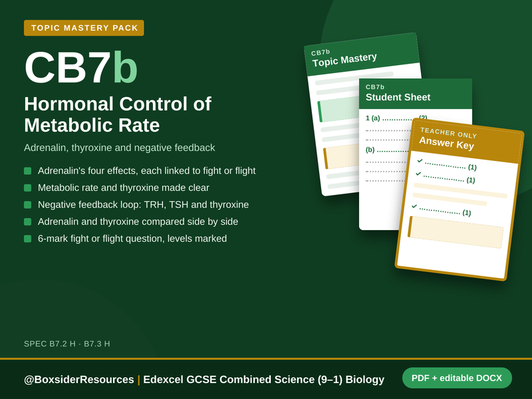Screen dimensions: 532x399
Task: Click the TOPIC MASTERY PACK badge
Action: pyautogui.click(x=84, y=28)
